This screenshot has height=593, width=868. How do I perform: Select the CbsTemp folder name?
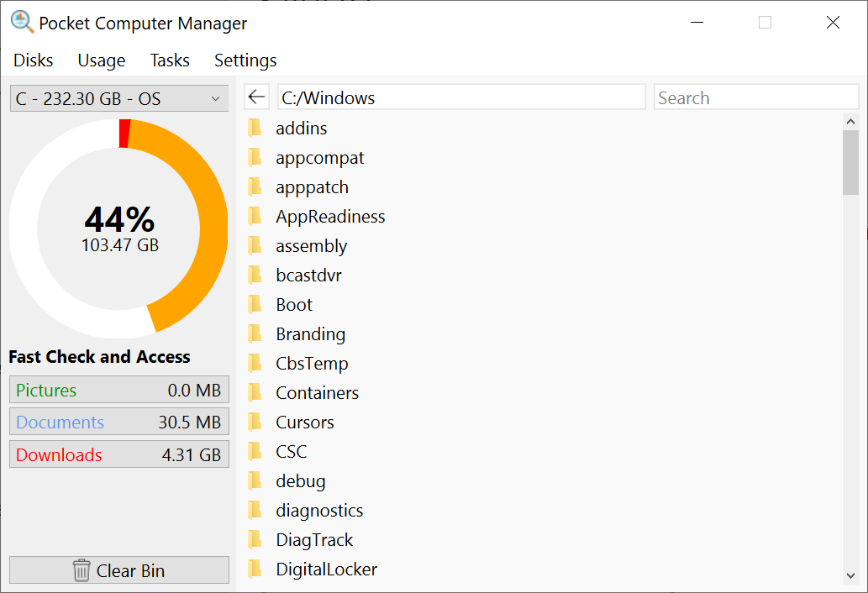click(312, 364)
